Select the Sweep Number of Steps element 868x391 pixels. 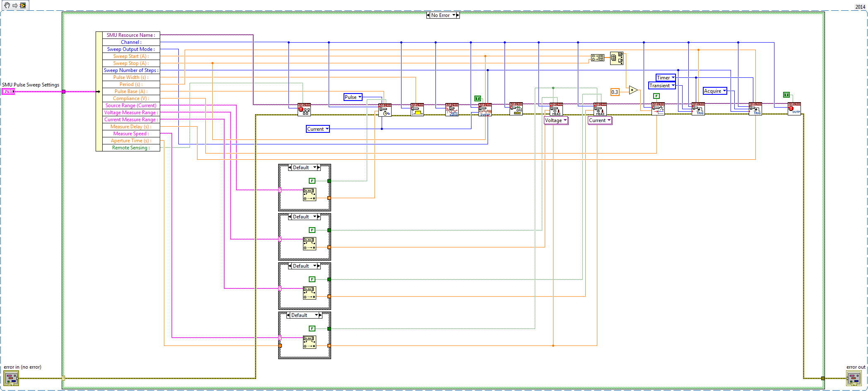(x=131, y=70)
